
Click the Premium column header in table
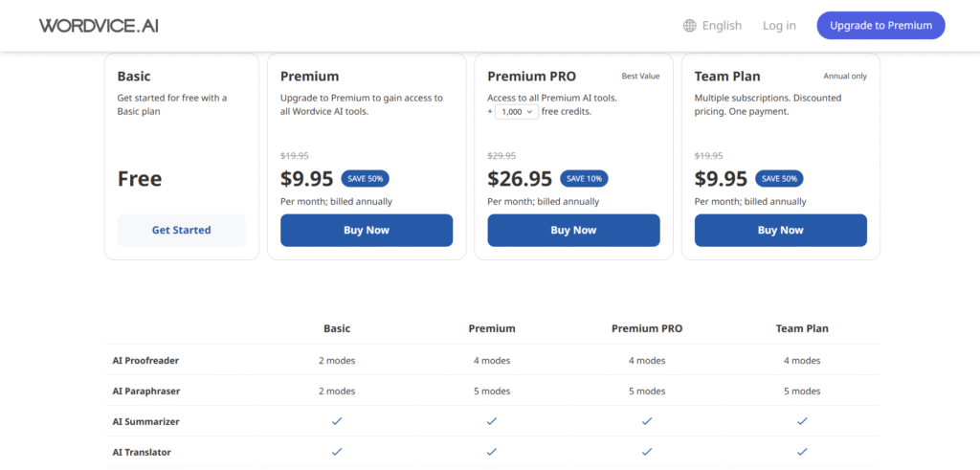click(492, 328)
